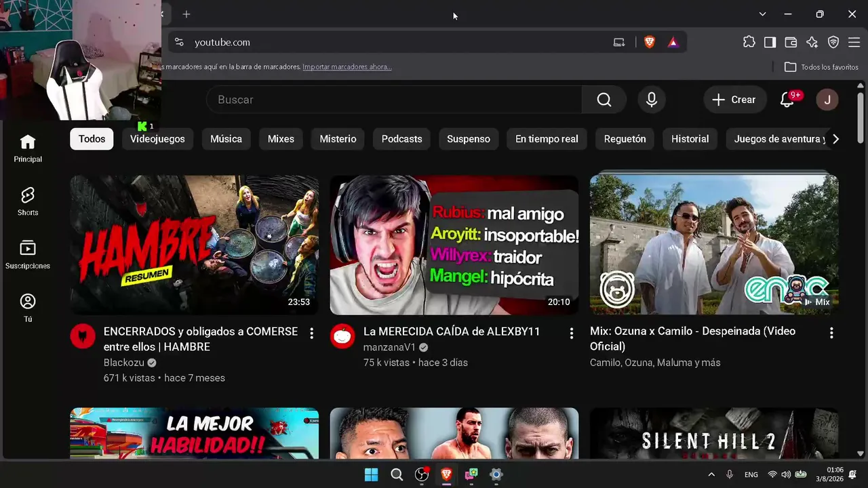
Task: Click "Camilo, Ozuna, Maluma y más" text
Action: [x=655, y=363]
